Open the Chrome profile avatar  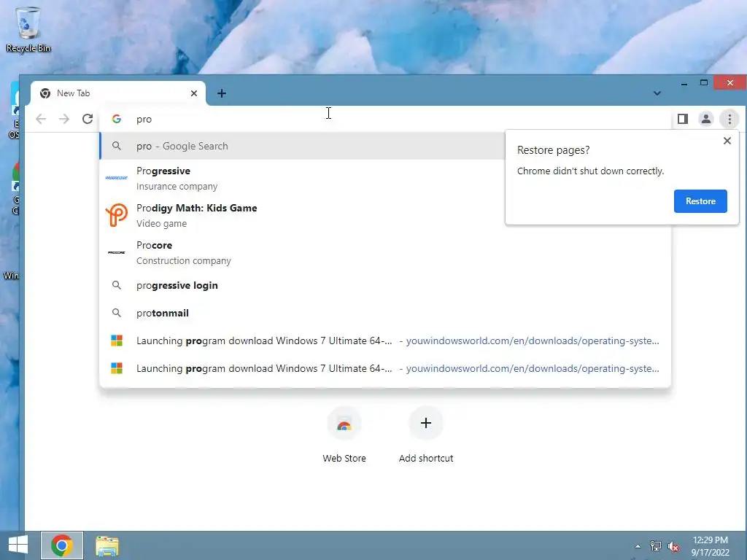[706, 119]
